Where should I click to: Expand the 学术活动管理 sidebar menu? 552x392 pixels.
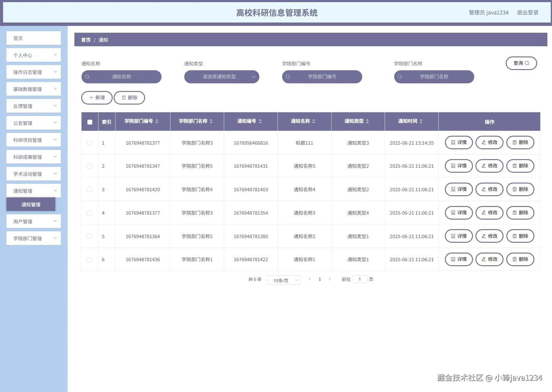pyautogui.click(x=34, y=174)
